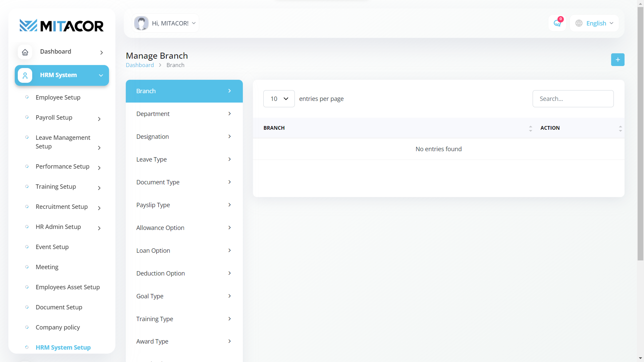Open Employee Setup in sidebar
This screenshot has height=362, width=644.
coord(58,97)
